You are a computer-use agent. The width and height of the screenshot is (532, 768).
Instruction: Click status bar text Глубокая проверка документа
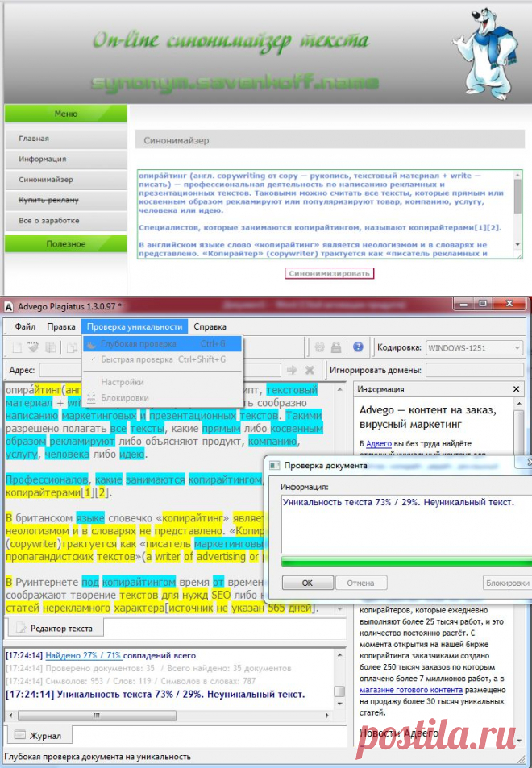[x=98, y=757]
